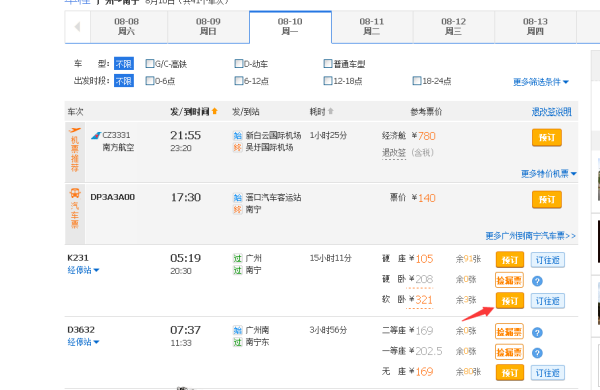Click the 过 icon beside 南宁东
Screen dimensions: 600x390
point(238,343)
